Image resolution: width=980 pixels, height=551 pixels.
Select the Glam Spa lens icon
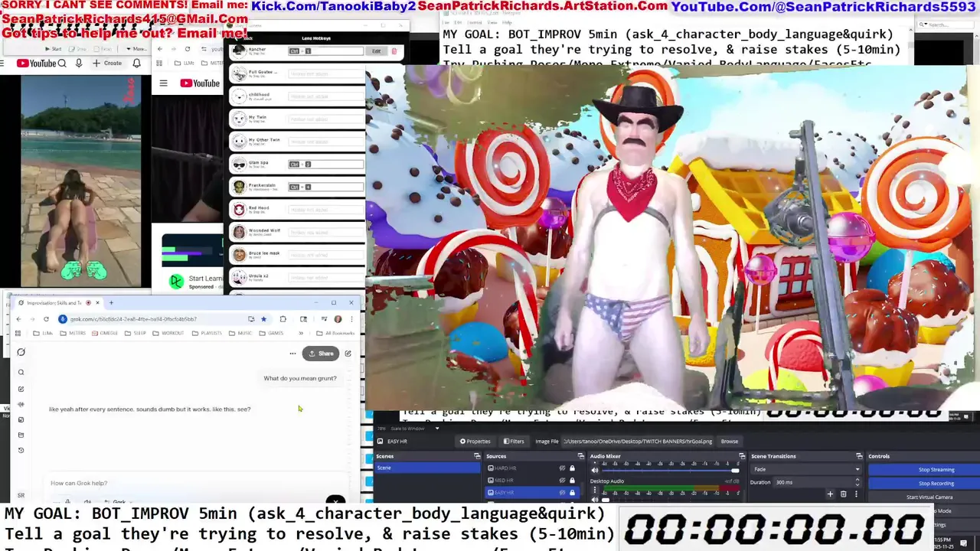pos(239,164)
